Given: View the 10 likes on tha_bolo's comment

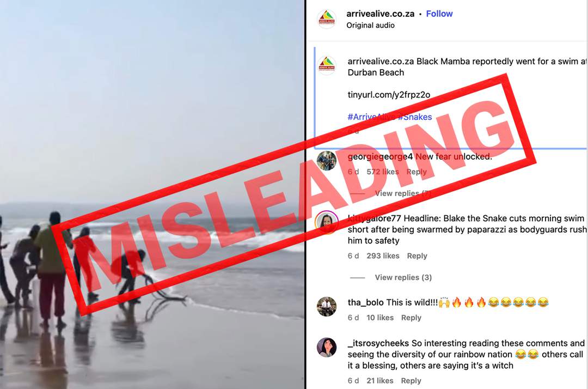Looking at the screenshot, I should click(380, 318).
